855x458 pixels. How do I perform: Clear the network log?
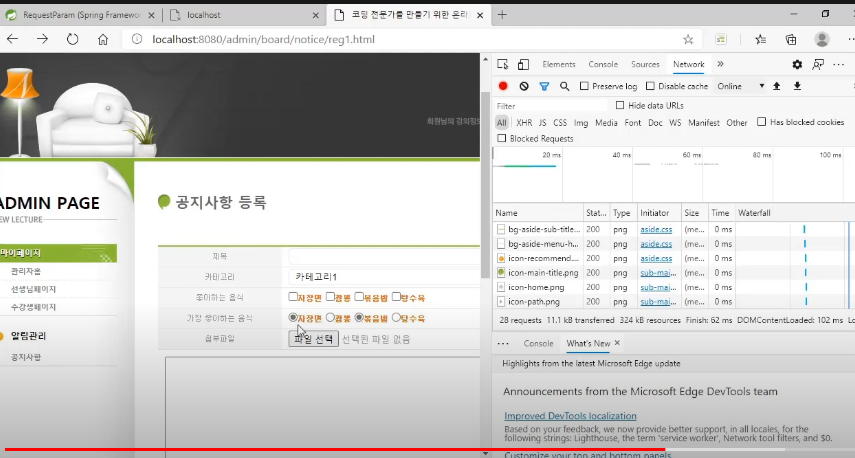click(524, 86)
